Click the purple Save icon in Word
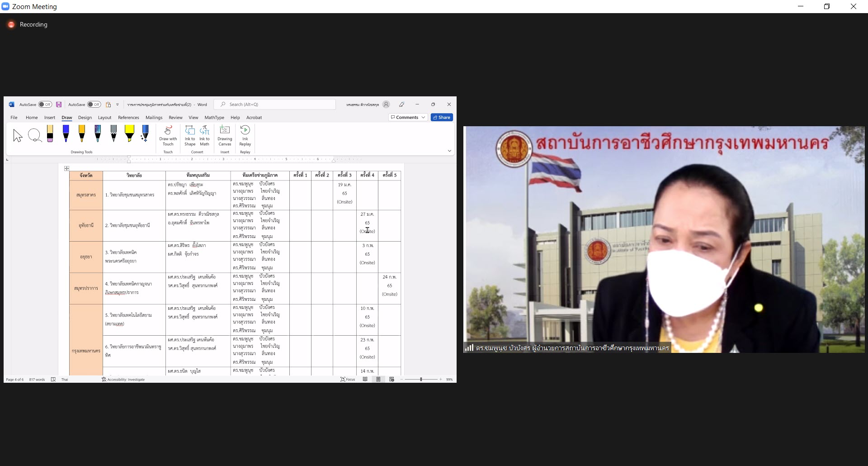 point(59,105)
